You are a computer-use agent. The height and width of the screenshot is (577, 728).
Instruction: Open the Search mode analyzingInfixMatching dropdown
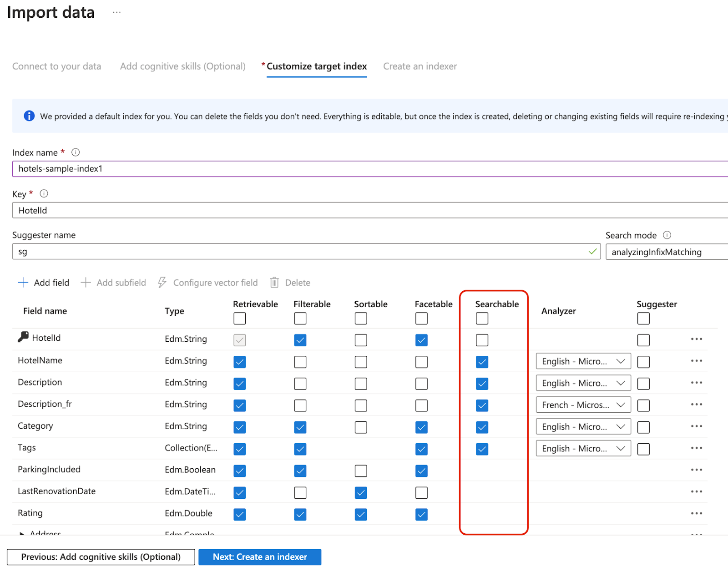[667, 252]
